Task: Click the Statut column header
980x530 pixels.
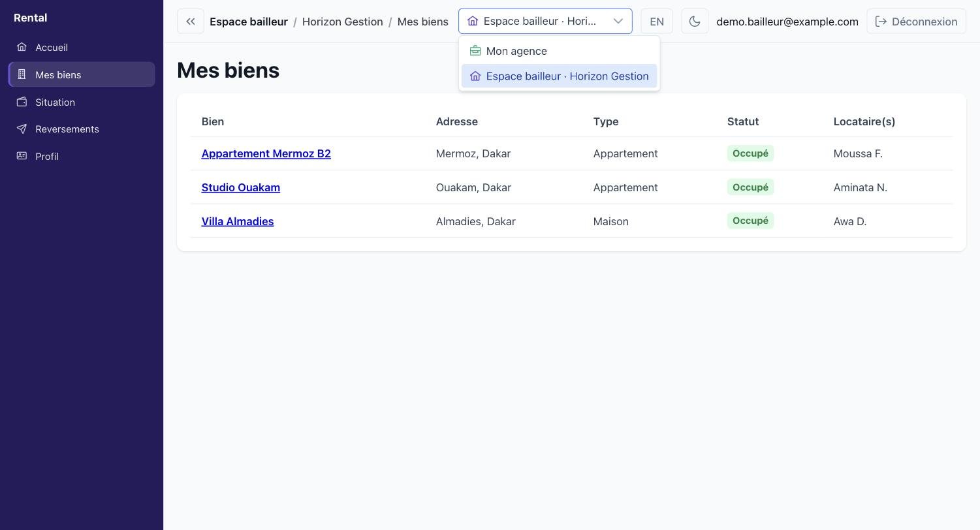Action: [743, 121]
